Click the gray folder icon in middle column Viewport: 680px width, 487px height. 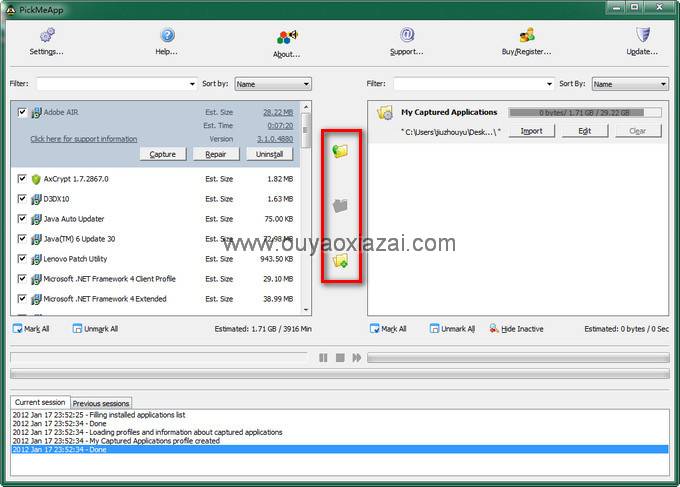click(x=340, y=205)
